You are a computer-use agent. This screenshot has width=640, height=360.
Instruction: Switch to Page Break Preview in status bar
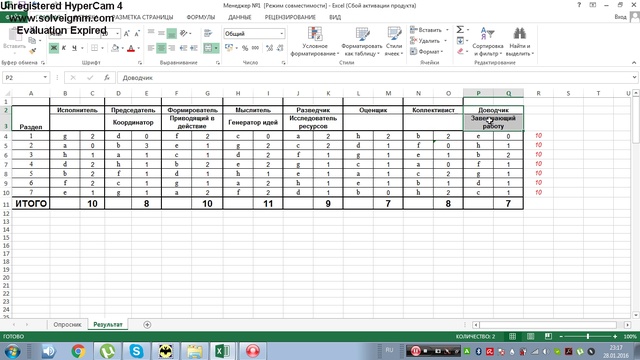coord(548,336)
